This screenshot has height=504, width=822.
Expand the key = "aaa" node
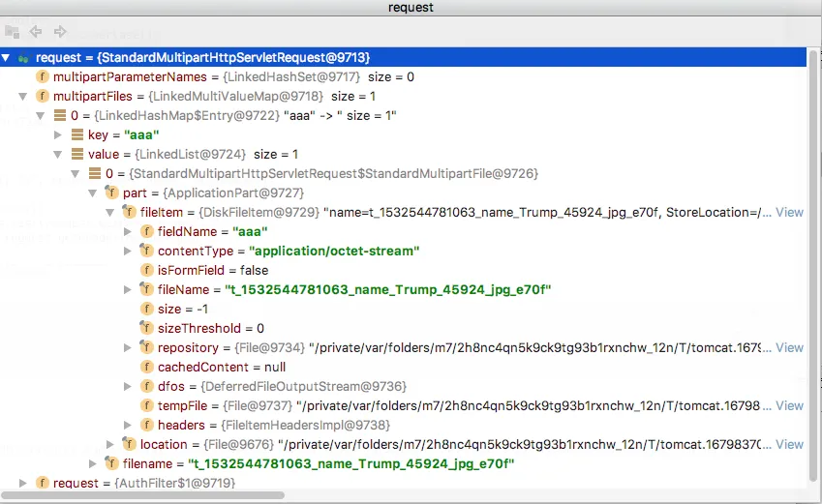(58, 135)
